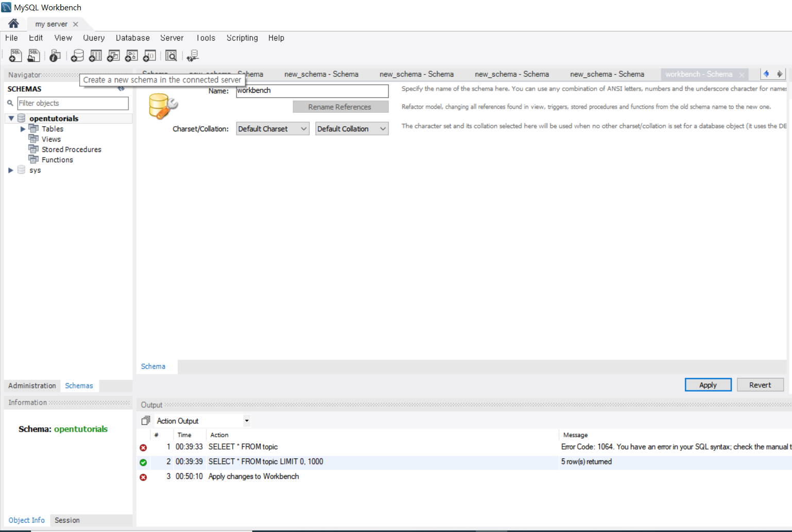Click the magnifier icon beside Filter objects
792x532 pixels.
10,103
